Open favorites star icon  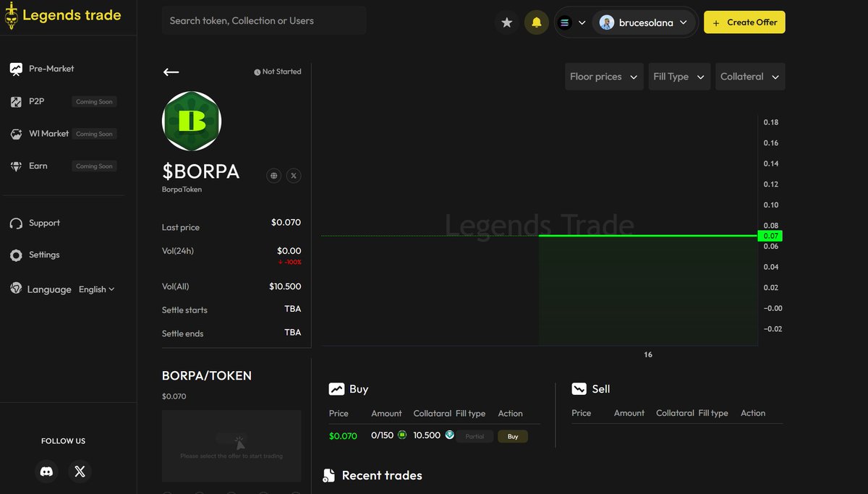(507, 22)
